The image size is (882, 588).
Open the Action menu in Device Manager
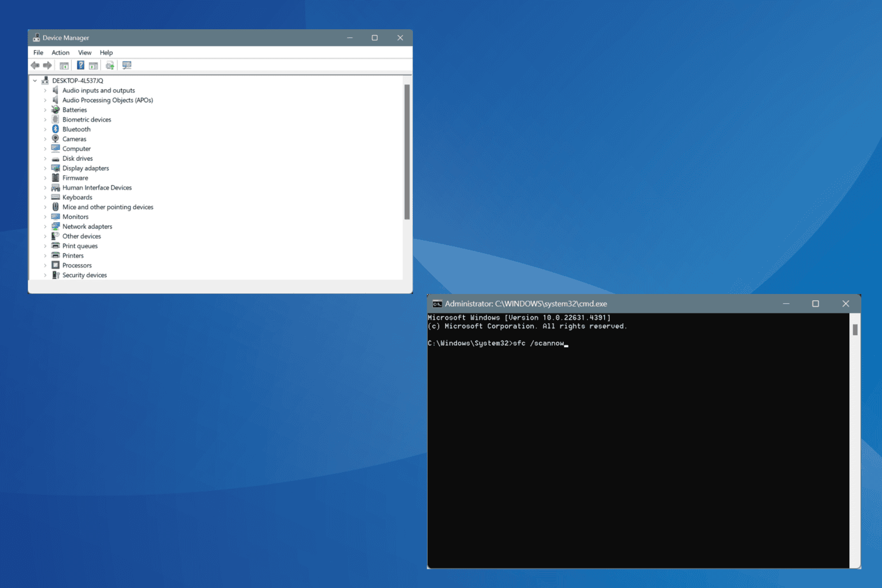coord(61,53)
